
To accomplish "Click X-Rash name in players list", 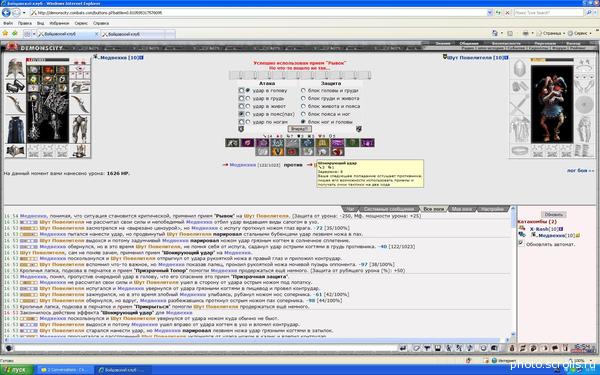I will 539,229.
